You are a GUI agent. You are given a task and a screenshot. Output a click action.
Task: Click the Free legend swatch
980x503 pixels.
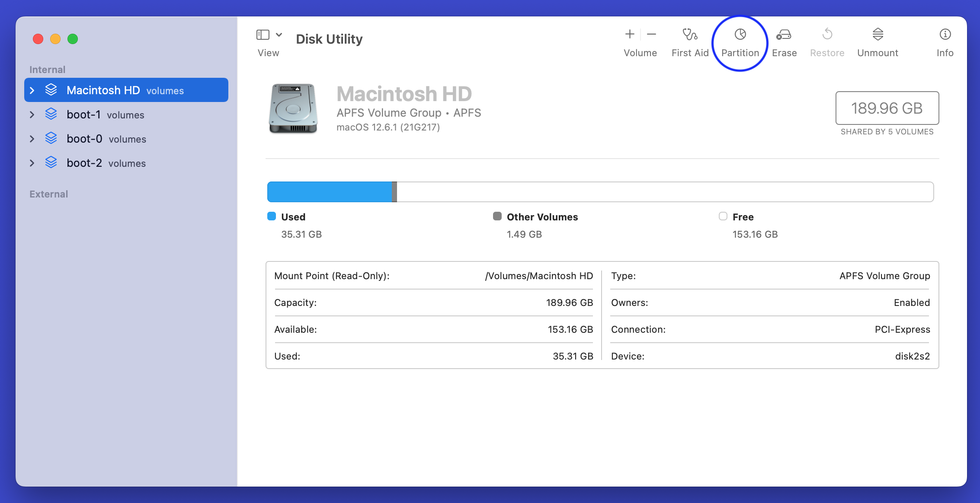point(723,216)
